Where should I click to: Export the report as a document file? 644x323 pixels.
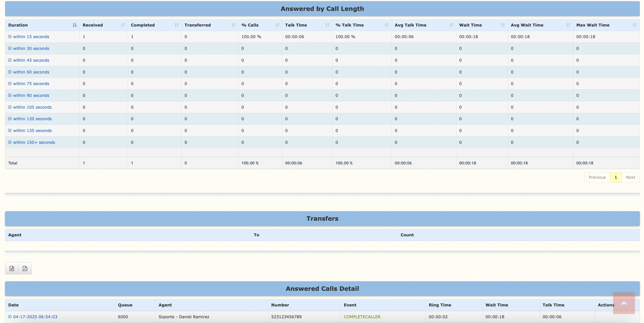[x=12, y=268]
